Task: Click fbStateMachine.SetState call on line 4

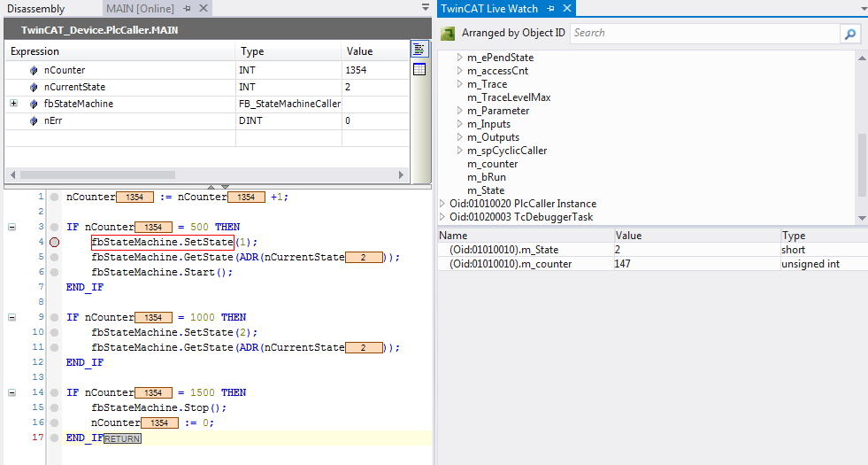Action: coord(163,242)
